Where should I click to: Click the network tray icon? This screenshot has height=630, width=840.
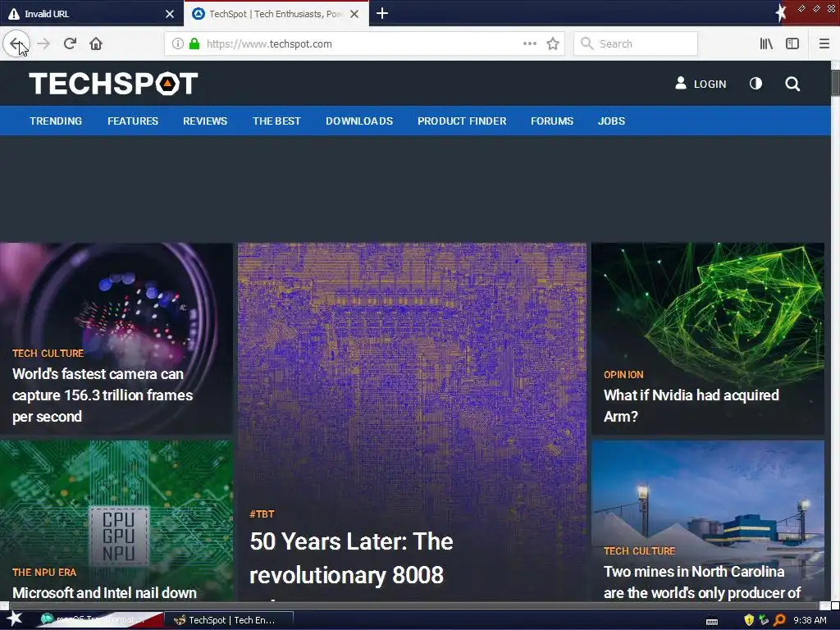pos(764,620)
